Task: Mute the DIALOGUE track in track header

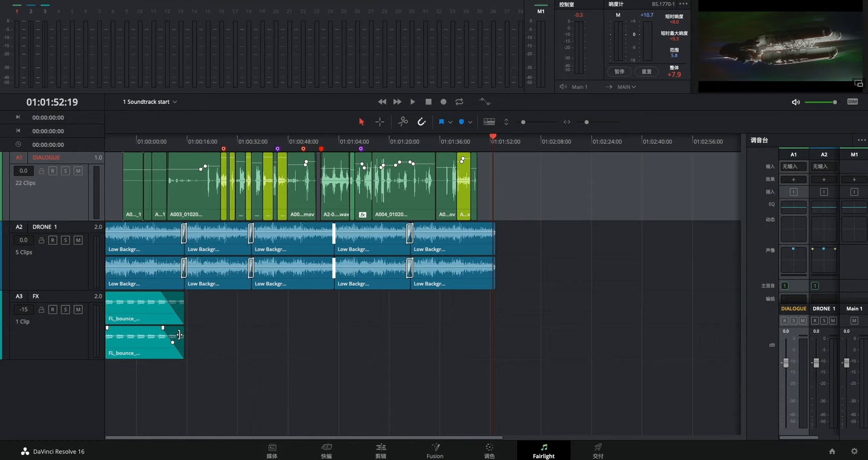Action: coord(78,171)
